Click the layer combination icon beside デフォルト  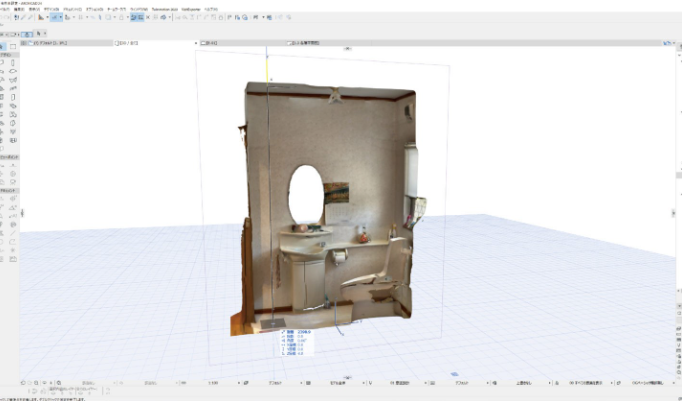coord(246,383)
